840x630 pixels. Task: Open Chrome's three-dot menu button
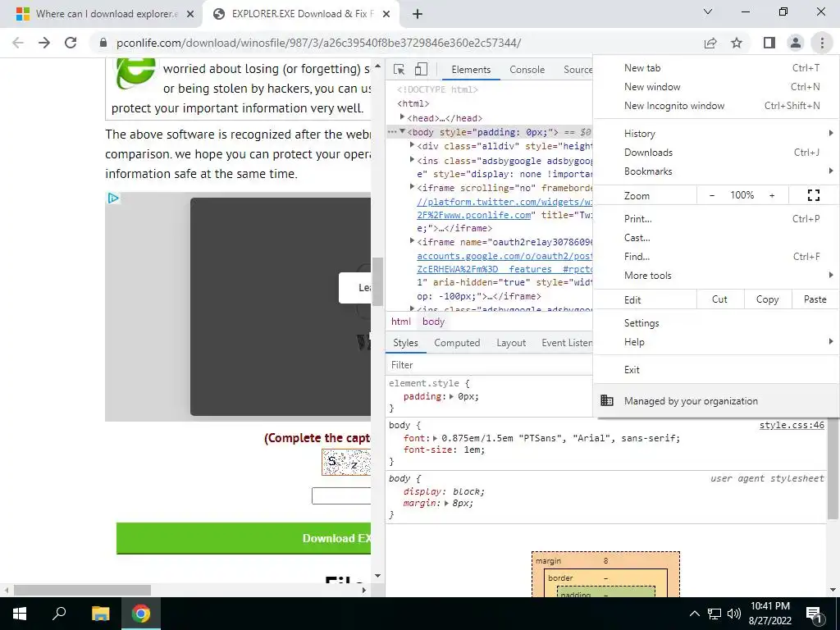[x=822, y=43]
